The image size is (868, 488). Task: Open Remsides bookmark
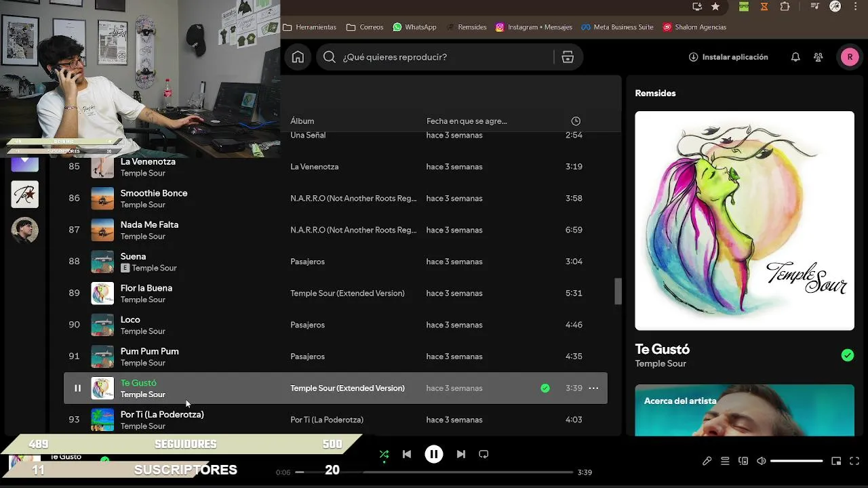[466, 27]
